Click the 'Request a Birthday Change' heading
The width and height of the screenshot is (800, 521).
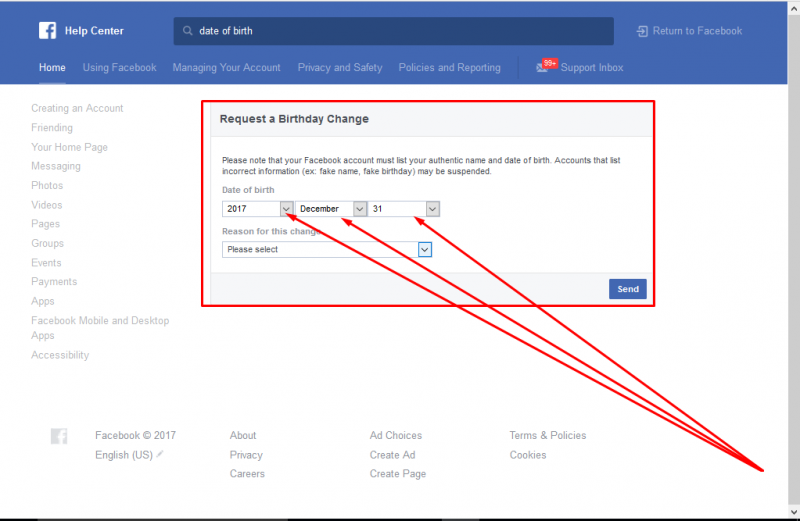pyautogui.click(x=294, y=119)
